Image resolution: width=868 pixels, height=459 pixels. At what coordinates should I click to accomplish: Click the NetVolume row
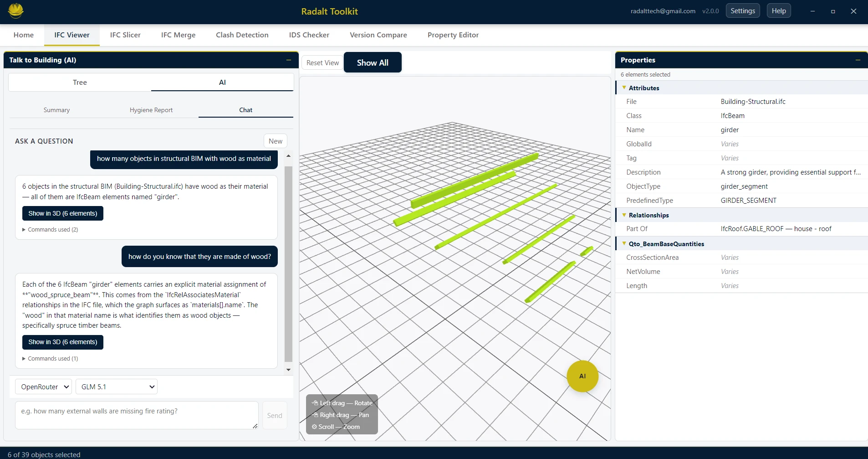[x=741, y=272]
